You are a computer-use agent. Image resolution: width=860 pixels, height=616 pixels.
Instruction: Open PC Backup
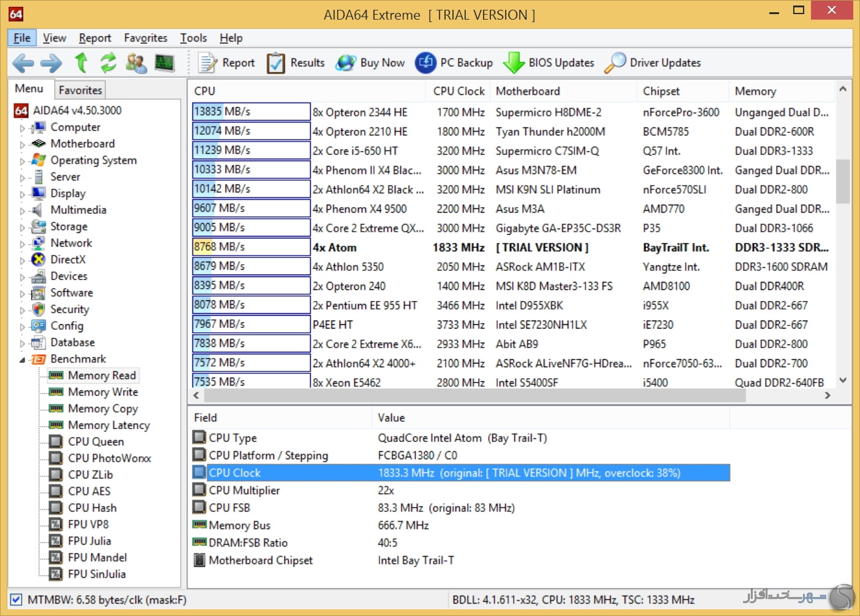pyautogui.click(x=454, y=63)
